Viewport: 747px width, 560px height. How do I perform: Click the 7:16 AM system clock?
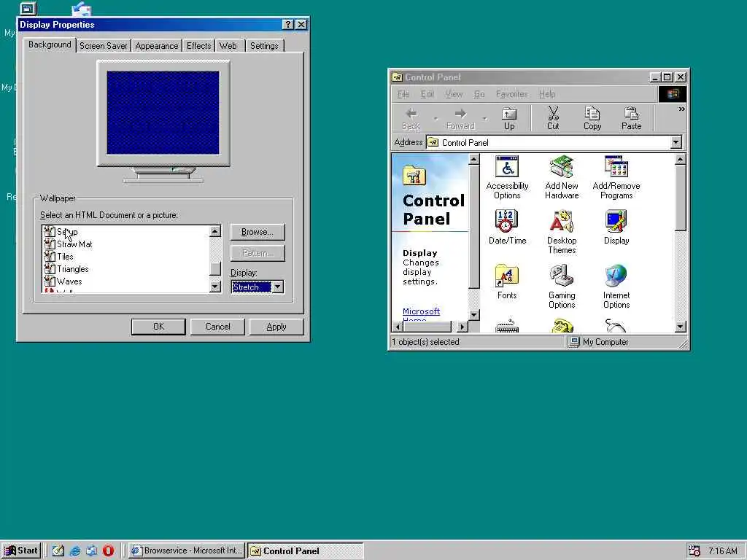722,551
